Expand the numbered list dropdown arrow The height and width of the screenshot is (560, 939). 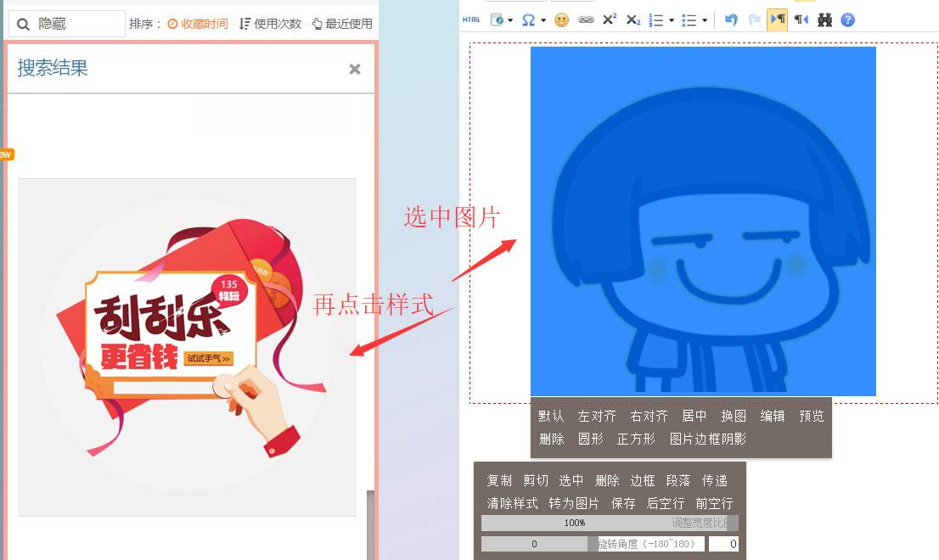pos(672,20)
